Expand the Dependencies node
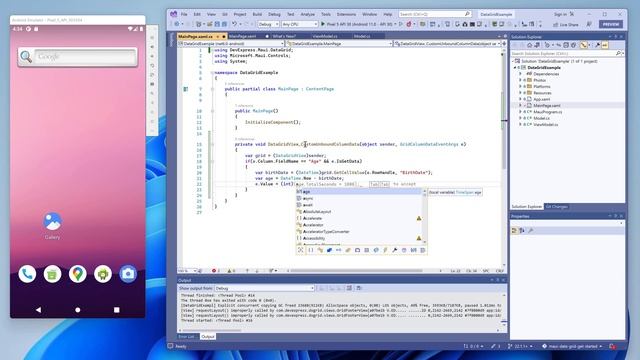The height and width of the screenshot is (360, 640). pyautogui.click(x=520, y=74)
